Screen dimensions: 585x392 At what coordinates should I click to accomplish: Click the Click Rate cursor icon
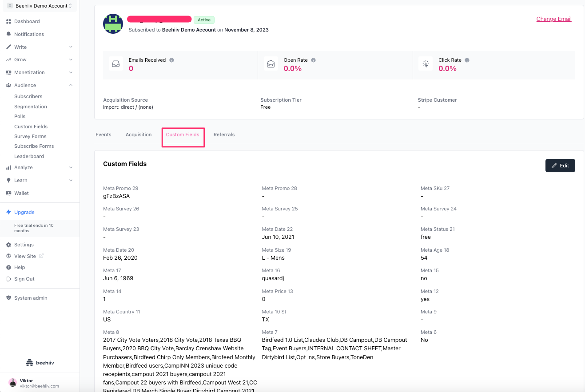pos(426,63)
